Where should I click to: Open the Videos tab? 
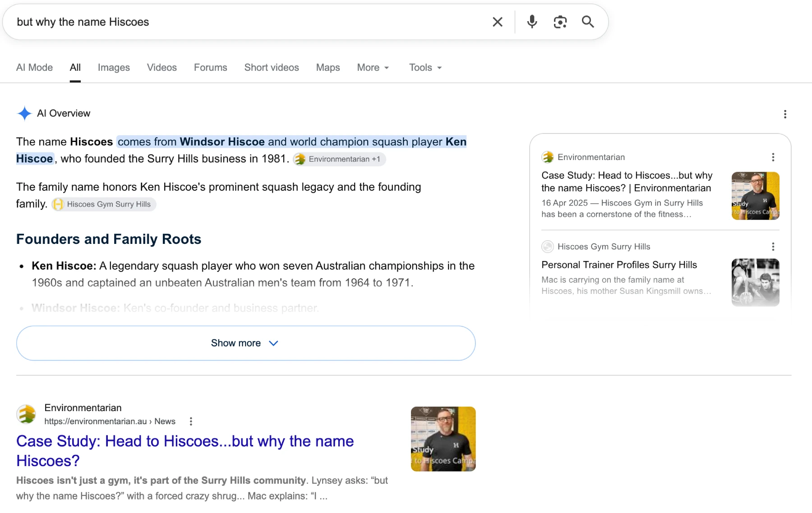point(162,68)
